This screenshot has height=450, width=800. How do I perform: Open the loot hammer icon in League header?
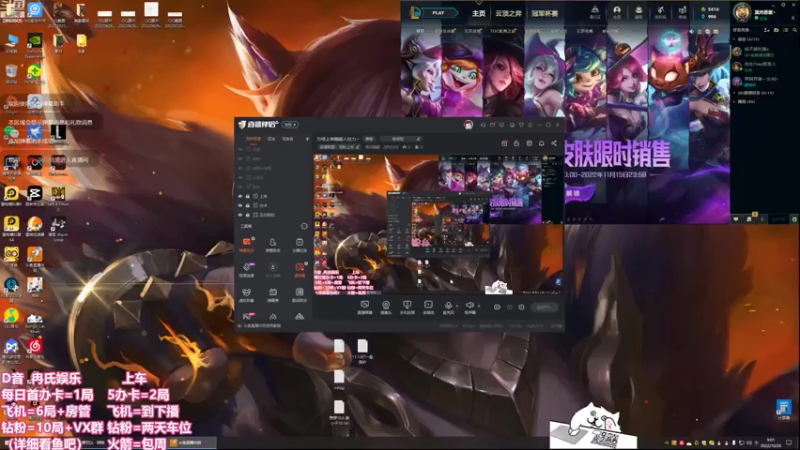(660, 11)
